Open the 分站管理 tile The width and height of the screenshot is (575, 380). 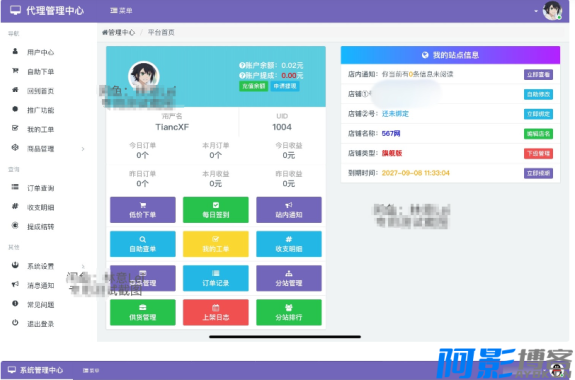pyautogui.click(x=289, y=278)
